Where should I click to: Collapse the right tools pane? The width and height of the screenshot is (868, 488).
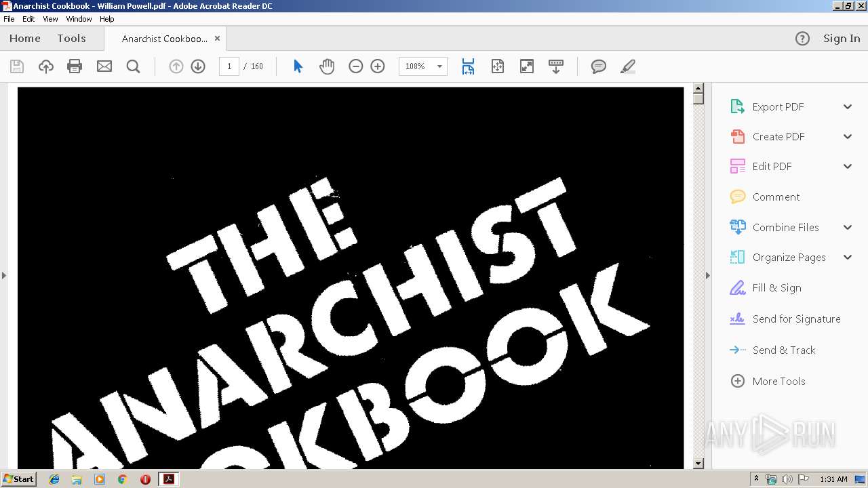(707, 275)
